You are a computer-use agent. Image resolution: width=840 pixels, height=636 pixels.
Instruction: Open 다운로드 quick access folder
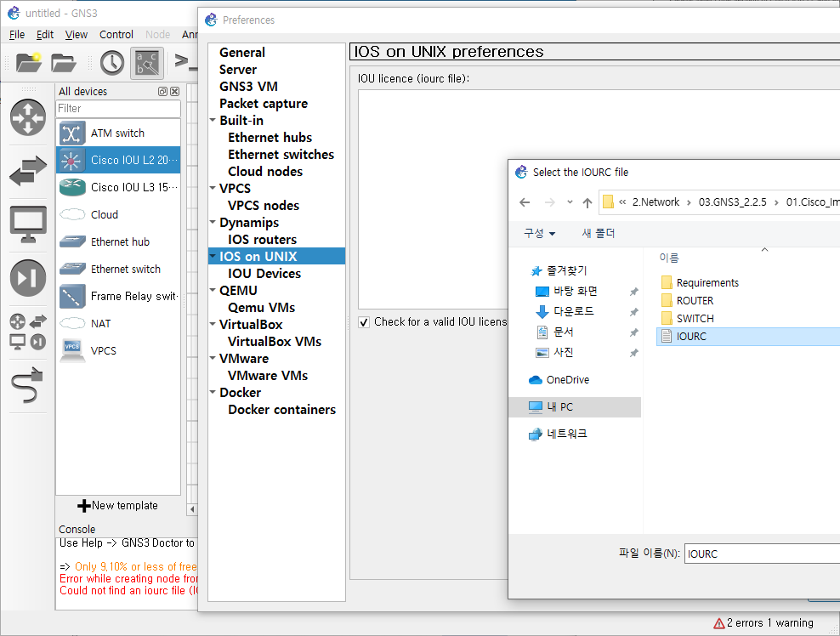[x=573, y=311]
